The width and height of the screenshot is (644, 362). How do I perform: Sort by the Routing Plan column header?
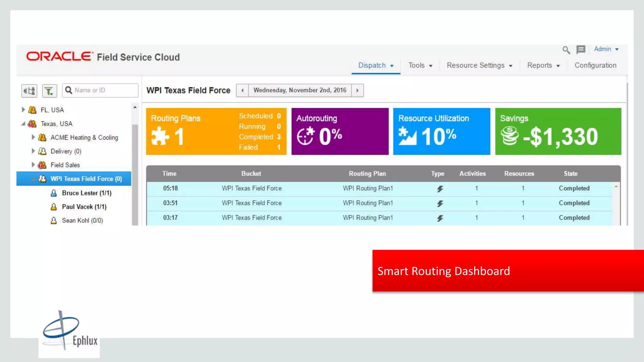tap(367, 173)
